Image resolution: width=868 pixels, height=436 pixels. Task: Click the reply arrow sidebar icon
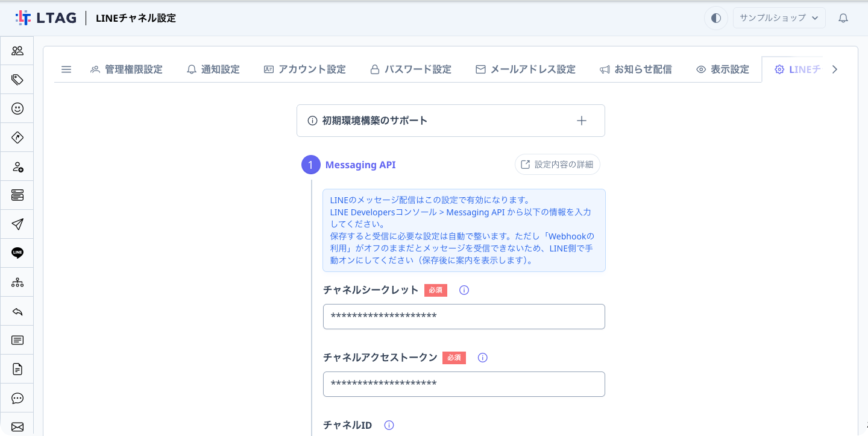(x=17, y=311)
